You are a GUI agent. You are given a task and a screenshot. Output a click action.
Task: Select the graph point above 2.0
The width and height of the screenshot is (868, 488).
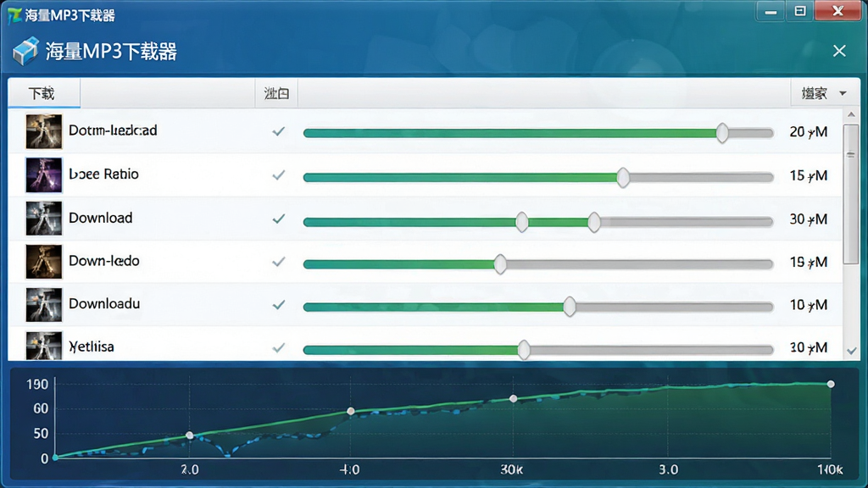(189, 435)
